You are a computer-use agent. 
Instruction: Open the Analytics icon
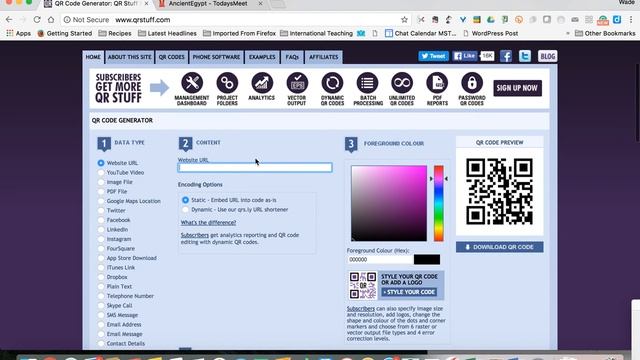(262, 83)
